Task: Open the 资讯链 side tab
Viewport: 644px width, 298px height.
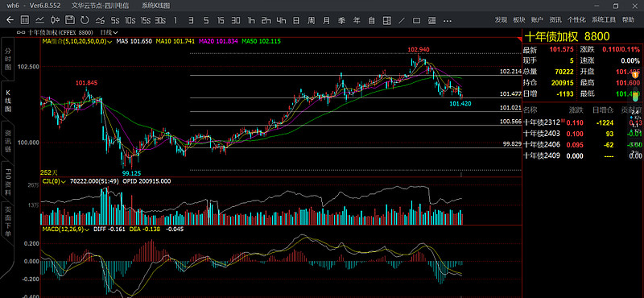Action: point(7,142)
